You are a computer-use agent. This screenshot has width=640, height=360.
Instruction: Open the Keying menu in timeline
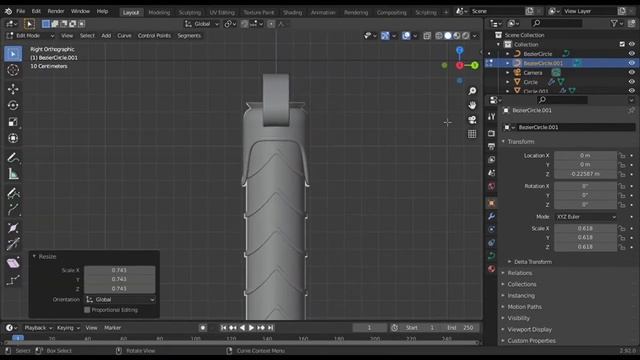pos(68,328)
